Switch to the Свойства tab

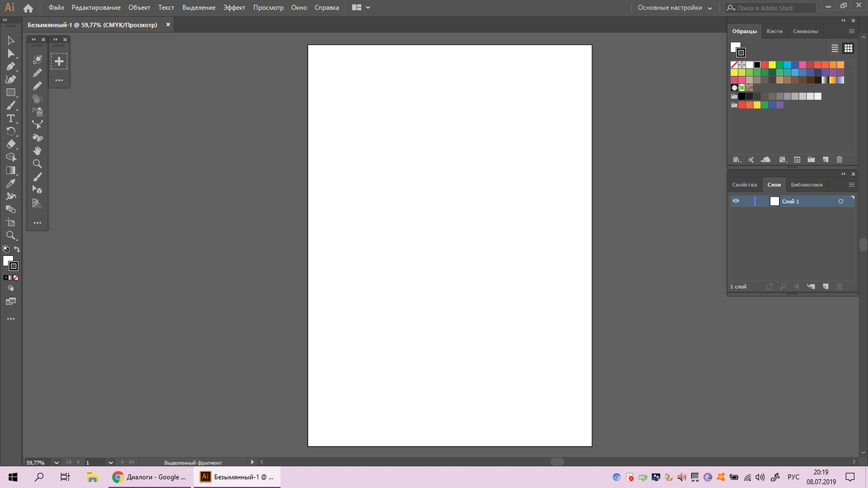(x=744, y=184)
